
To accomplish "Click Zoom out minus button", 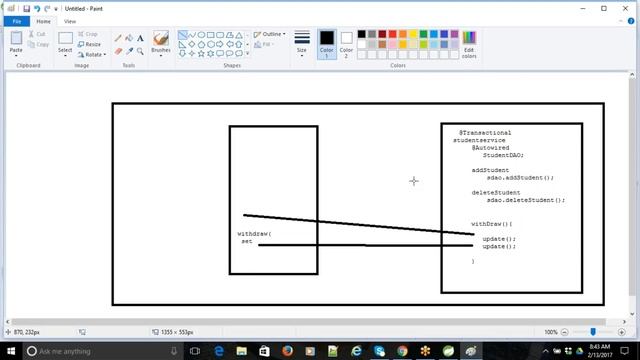I will pos(564,332).
